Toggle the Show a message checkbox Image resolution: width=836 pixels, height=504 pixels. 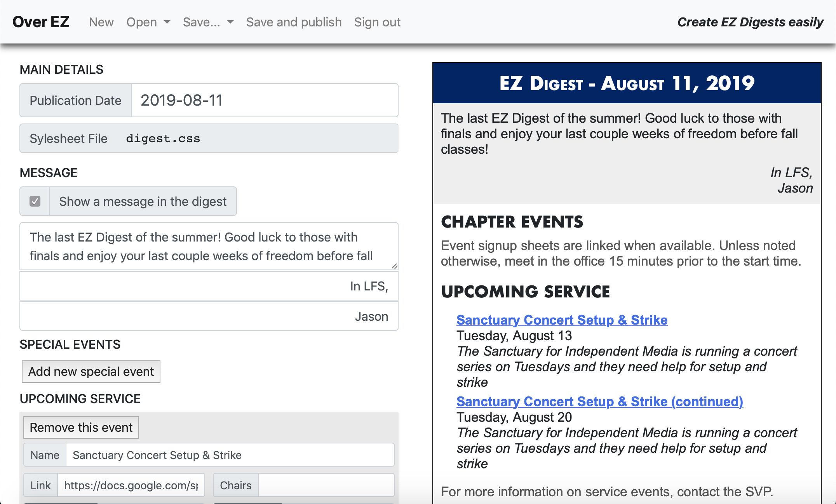[35, 201]
